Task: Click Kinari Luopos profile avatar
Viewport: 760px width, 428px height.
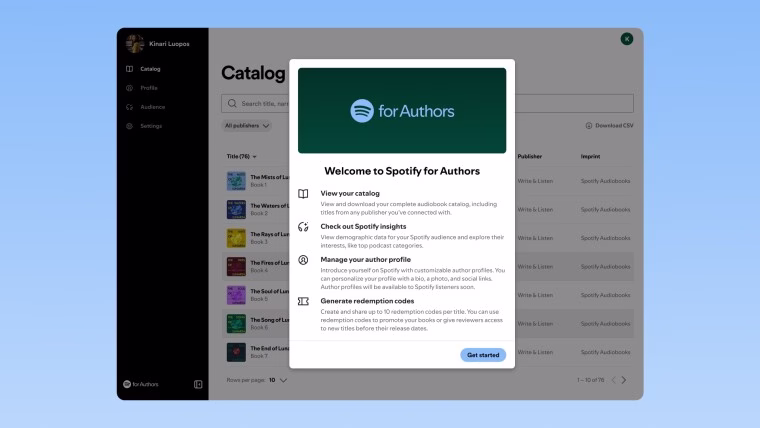Action: pos(135,44)
